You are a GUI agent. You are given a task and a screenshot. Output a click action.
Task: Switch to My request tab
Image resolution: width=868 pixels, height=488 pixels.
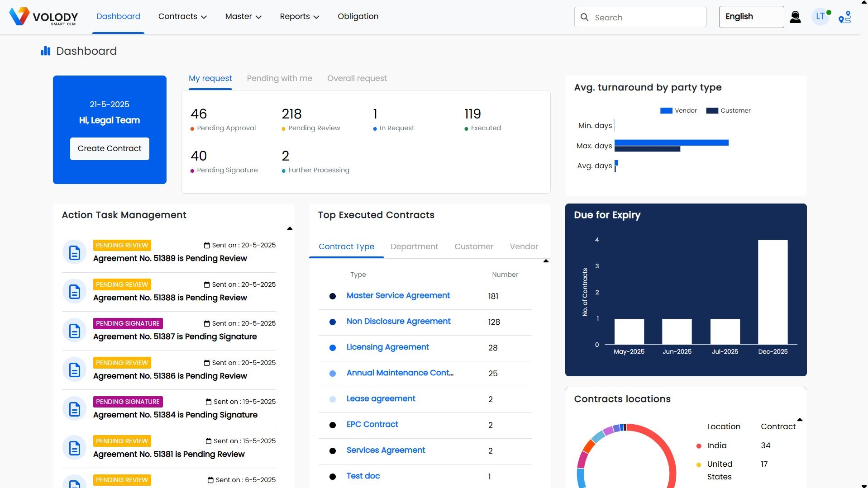coord(210,78)
